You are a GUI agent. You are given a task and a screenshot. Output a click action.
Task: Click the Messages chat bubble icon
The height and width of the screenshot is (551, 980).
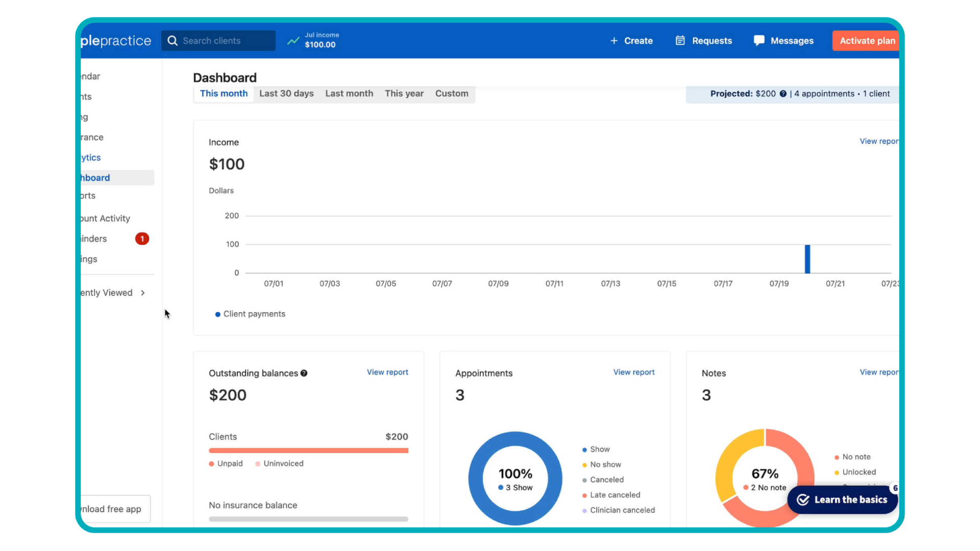(759, 40)
